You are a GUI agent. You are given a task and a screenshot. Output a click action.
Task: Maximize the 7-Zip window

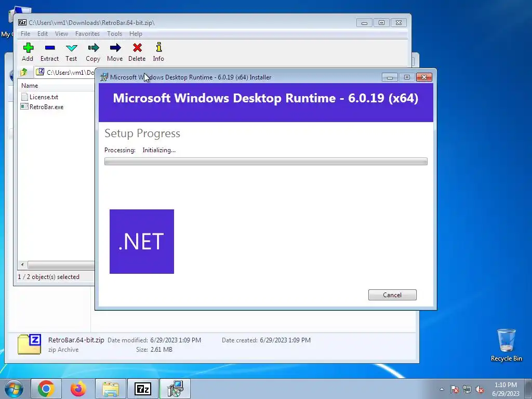381,23
